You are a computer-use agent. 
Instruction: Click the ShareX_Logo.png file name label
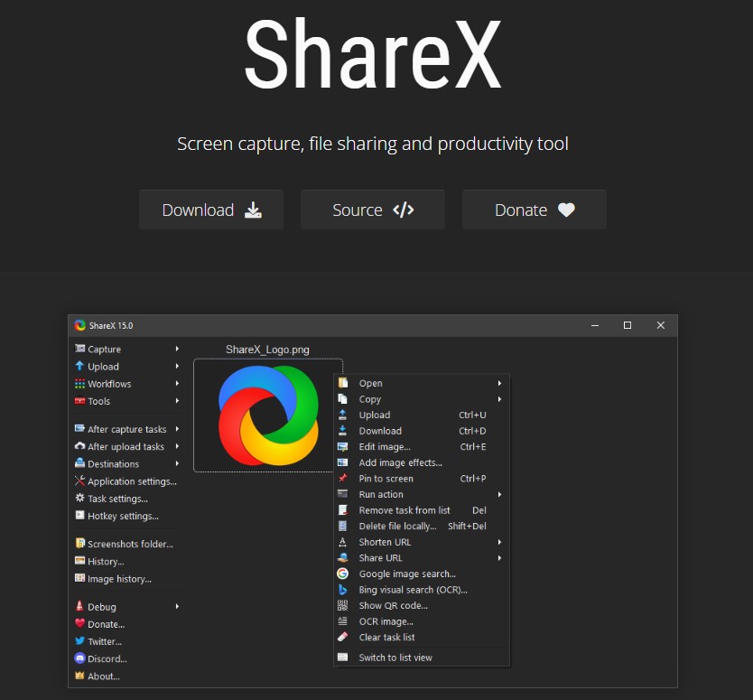point(267,350)
